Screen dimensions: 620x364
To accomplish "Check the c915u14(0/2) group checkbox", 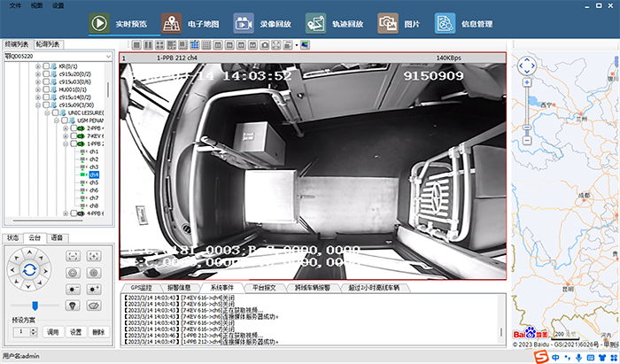I will coord(46,97).
